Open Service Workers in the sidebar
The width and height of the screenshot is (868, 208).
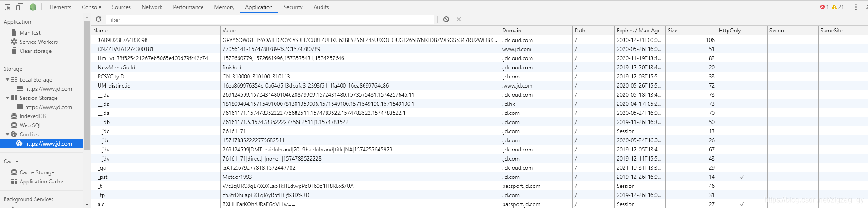(x=39, y=42)
